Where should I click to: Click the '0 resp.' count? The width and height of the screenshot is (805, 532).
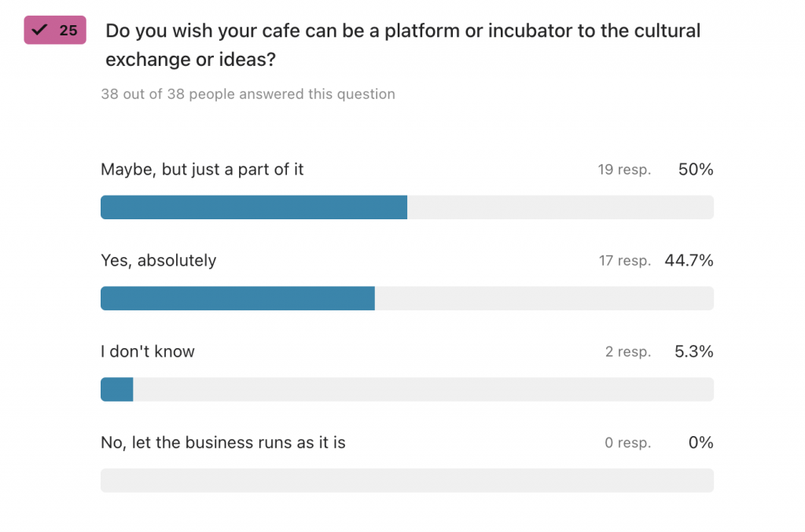(x=628, y=442)
